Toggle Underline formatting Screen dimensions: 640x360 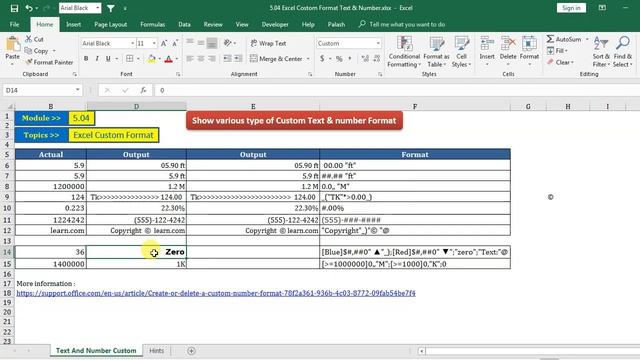tap(108, 59)
